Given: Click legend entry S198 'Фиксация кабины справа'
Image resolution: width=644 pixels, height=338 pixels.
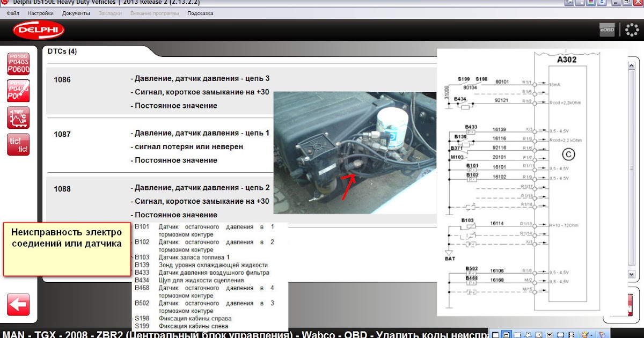Looking at the screenshot, I should tap(185, 319).
